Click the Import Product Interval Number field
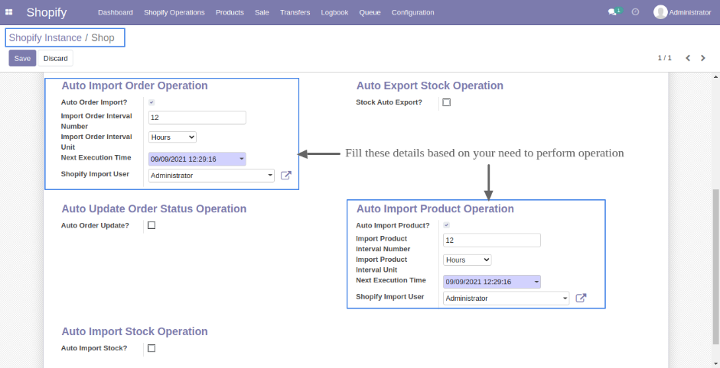 coord(492,240)
